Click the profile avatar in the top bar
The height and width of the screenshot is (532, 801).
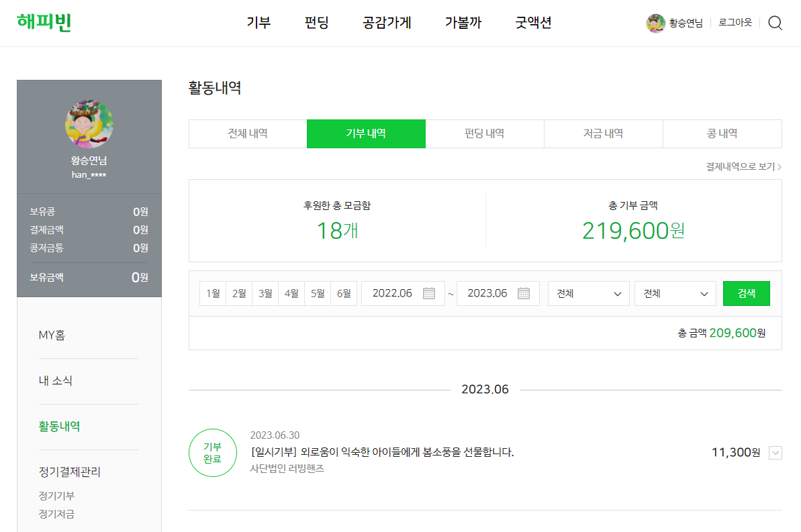(655, 22)
